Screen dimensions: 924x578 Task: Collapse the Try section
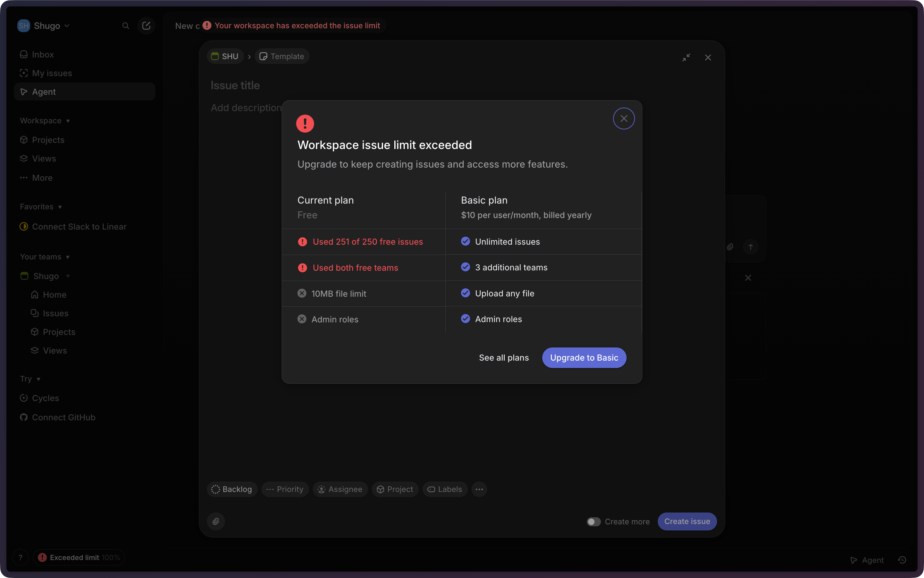(30, 379)
